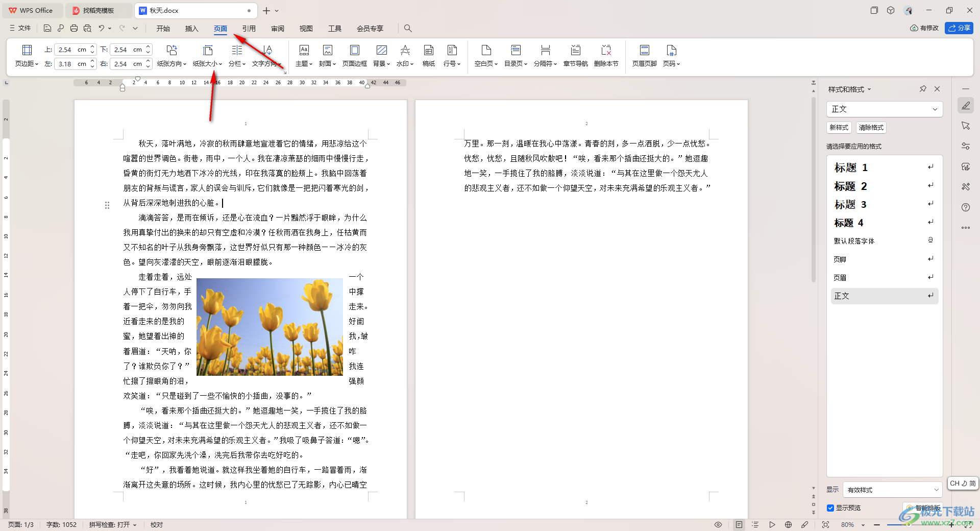Click the Print icon in quick toolbar
Screen dimensions: 980x531
(74, 29)
